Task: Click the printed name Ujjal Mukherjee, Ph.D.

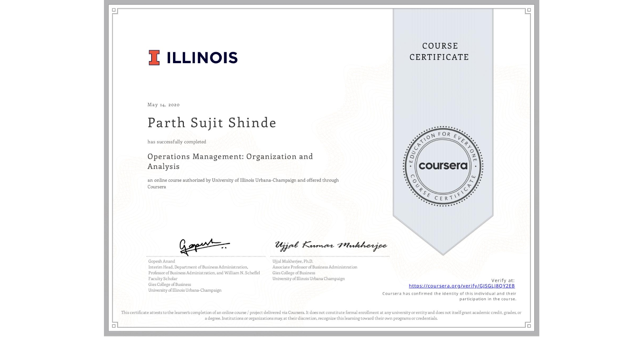Action: 293,261
